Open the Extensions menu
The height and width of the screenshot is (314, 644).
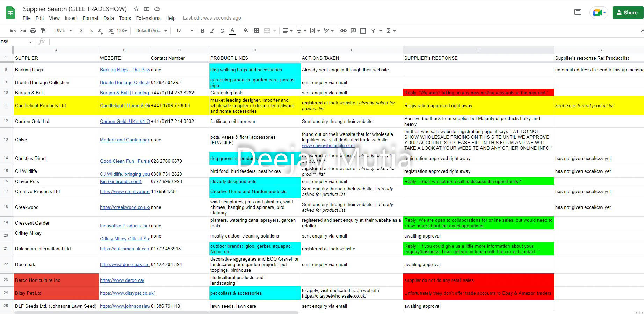click(148, 18)
